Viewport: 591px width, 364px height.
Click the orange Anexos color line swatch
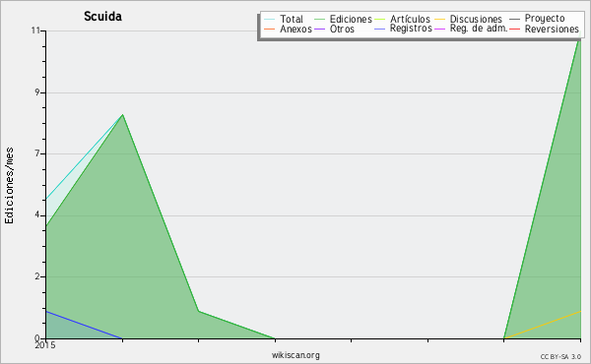coord(270,29)
